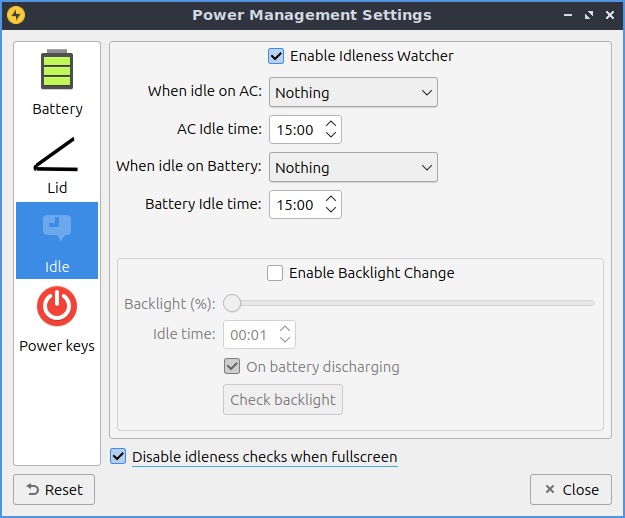The height and width of the screenshot is (518, 625).
Task: Expand When idle on Battery dropdown
Action: (x=353, y=168)
